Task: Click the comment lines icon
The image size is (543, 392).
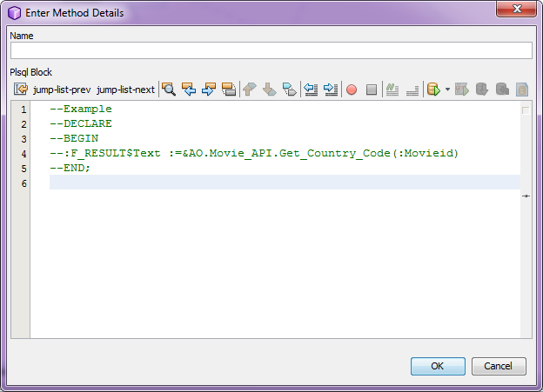Action: pyautogui.click(x=392, y=90)
